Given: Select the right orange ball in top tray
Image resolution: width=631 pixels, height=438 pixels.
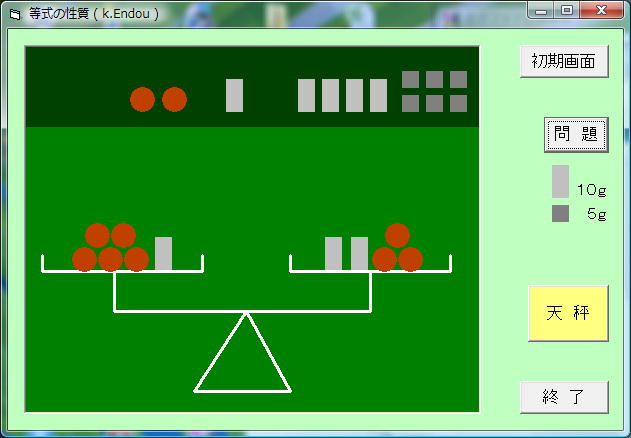Looking at the screenshot, I should pyautogui.click(x=174, y=99).
